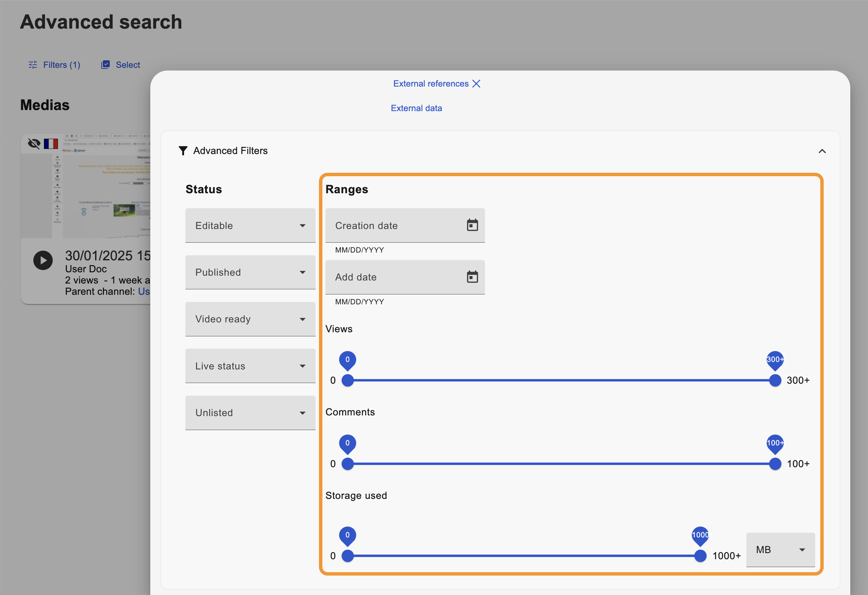Click the Select checkbox icon
Image resolution: width=868 pixels, height=595 pixels.
tap(106, 65)
